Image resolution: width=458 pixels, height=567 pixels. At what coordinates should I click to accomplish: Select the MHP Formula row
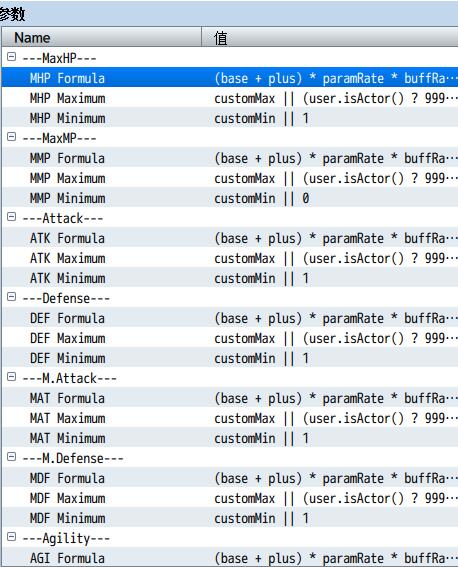point(230,78)
